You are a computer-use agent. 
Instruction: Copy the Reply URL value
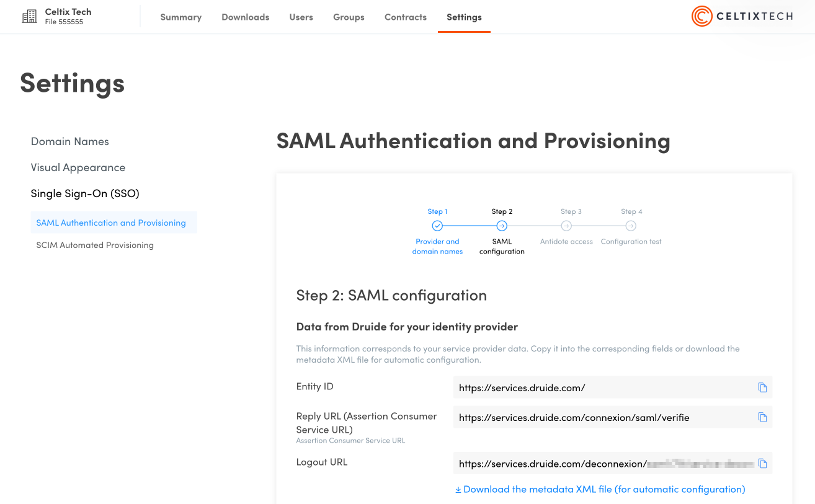click(762, 417)
